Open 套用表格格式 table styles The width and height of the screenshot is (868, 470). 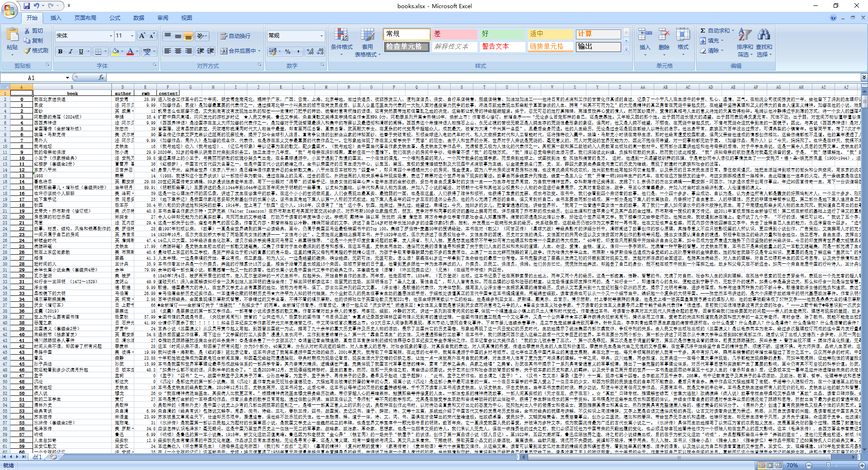[x=368, y=43]
